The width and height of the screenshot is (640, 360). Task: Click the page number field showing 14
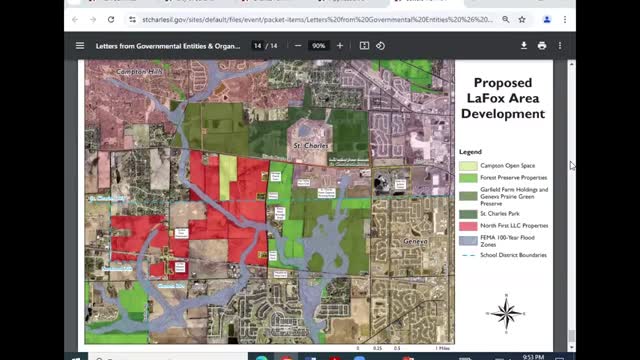257,46
